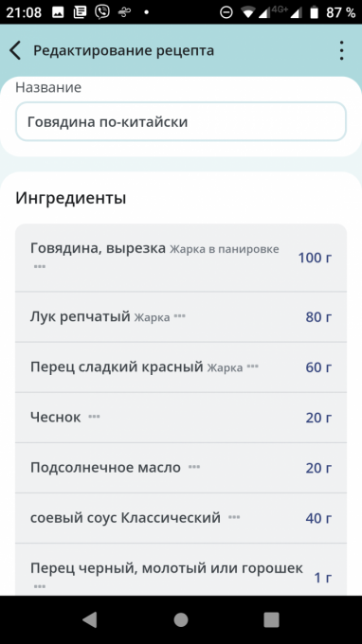The width and height of the screenshot is (362, 644).
Task: Tap the Жарка в панировке cooking method label
Action: click(x=225, y=249)
